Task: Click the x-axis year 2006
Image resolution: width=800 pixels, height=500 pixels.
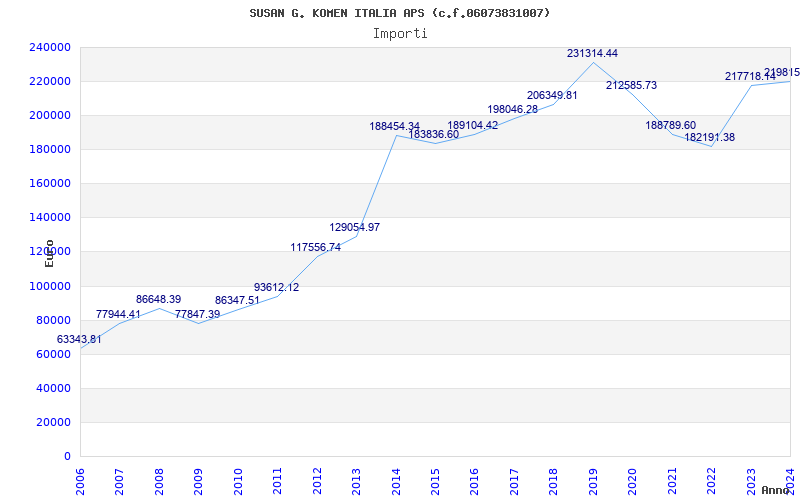Action: pyautogui.click(x=80, y=482)
